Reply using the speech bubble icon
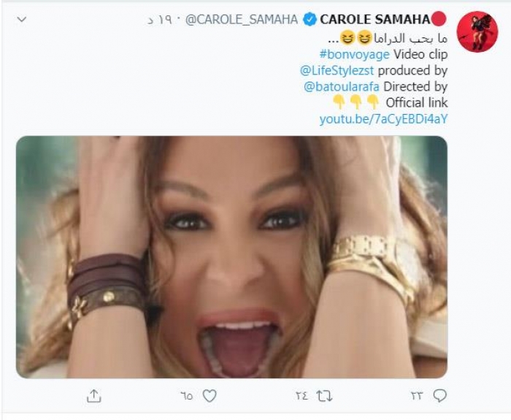Viewport: 511px width, 420px height. [439, 396]
